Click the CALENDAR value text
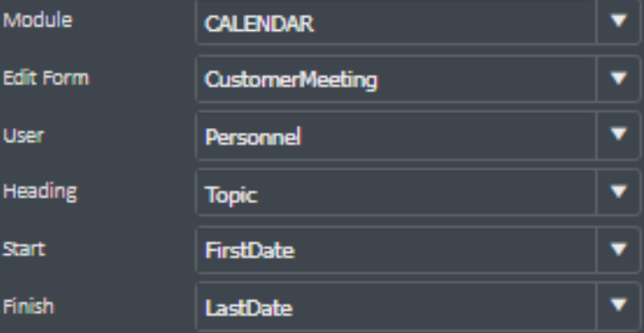This screenshot has width=644, height=333. tap(259, 24)
